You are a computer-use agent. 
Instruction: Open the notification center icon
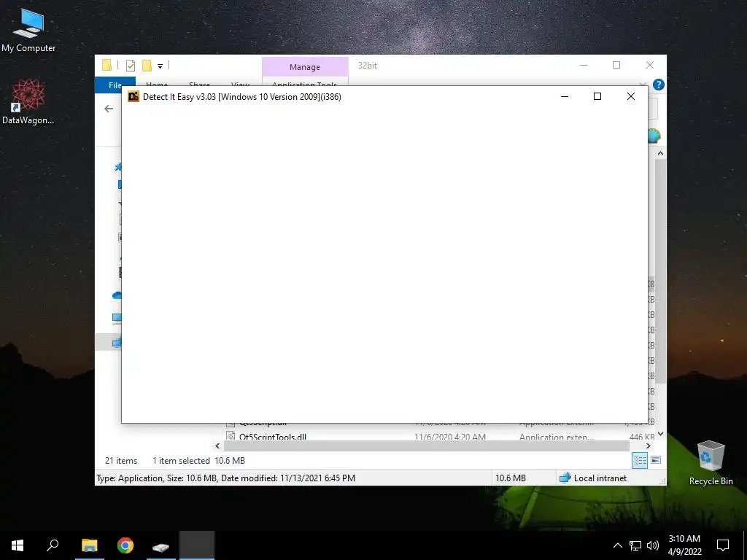pos(723,545)
